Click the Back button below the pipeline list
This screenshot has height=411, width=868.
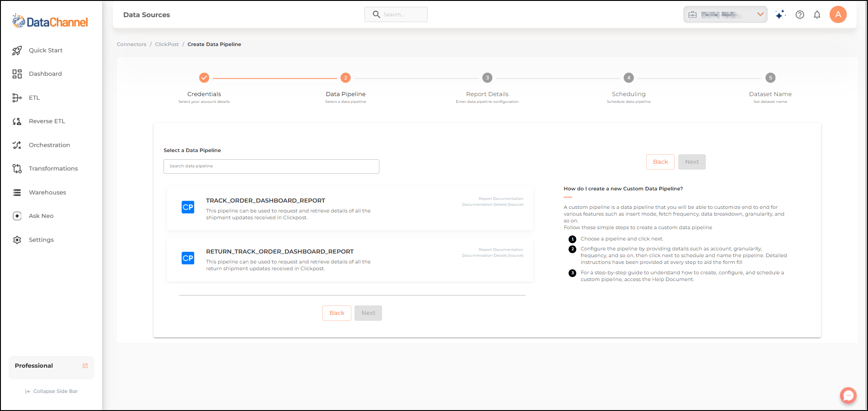(337, 313)
